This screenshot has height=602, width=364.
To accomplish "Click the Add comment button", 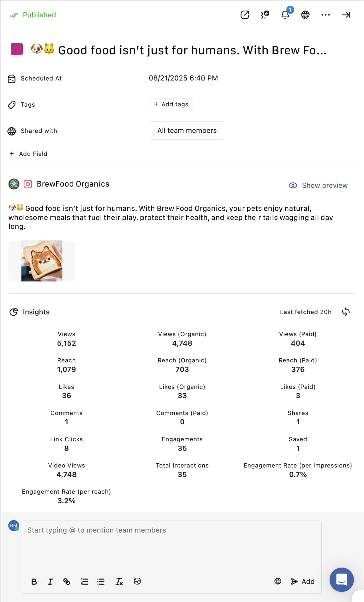I will (x=302, y=581).
